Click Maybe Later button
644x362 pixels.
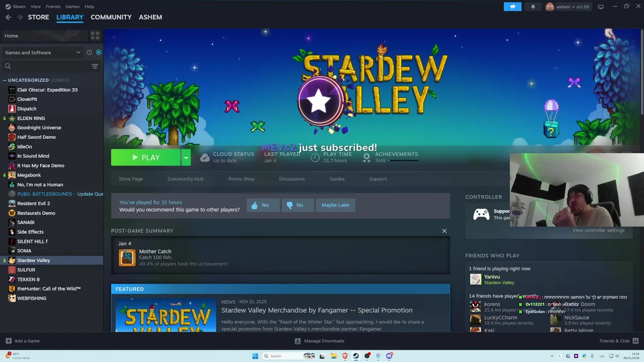click(x=336, y=205)
